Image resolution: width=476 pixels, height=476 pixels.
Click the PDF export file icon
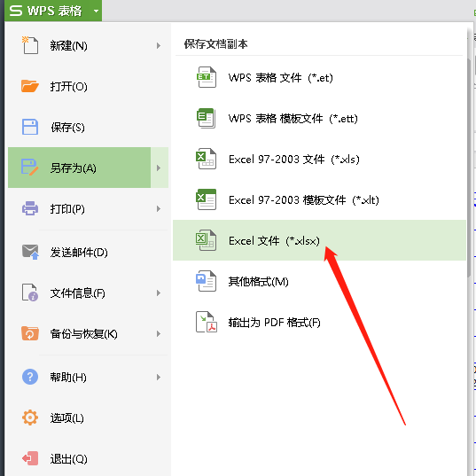[x=207, y=322]
